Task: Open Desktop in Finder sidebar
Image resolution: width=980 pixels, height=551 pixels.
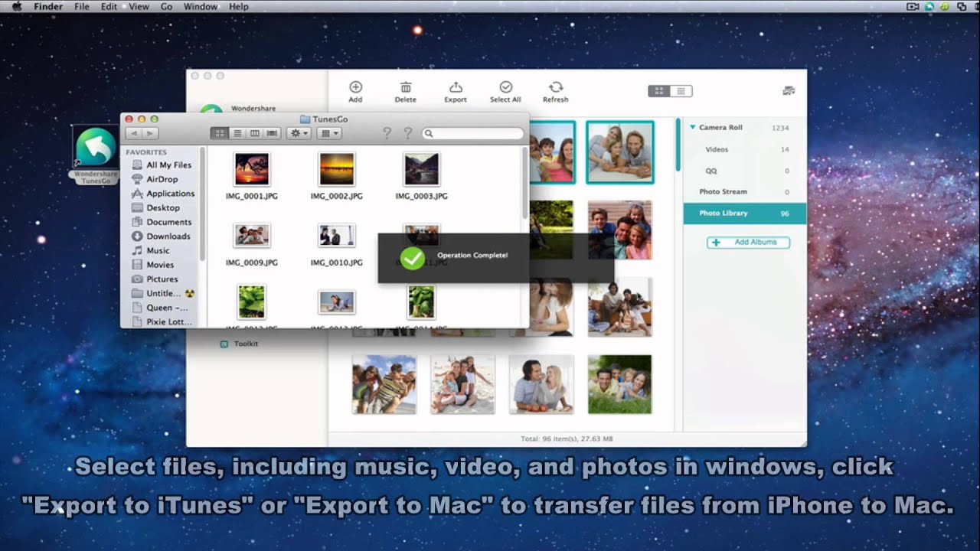Action: [162, 208]
